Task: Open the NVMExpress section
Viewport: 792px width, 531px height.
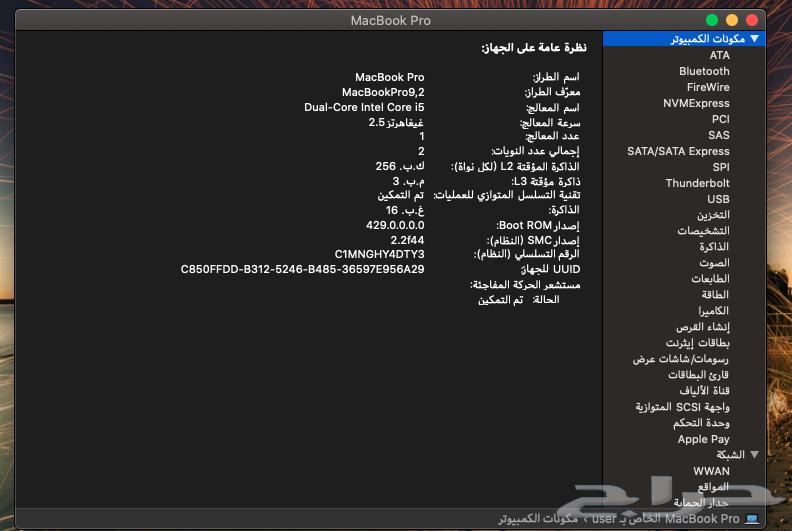Action: coord(696,104)
